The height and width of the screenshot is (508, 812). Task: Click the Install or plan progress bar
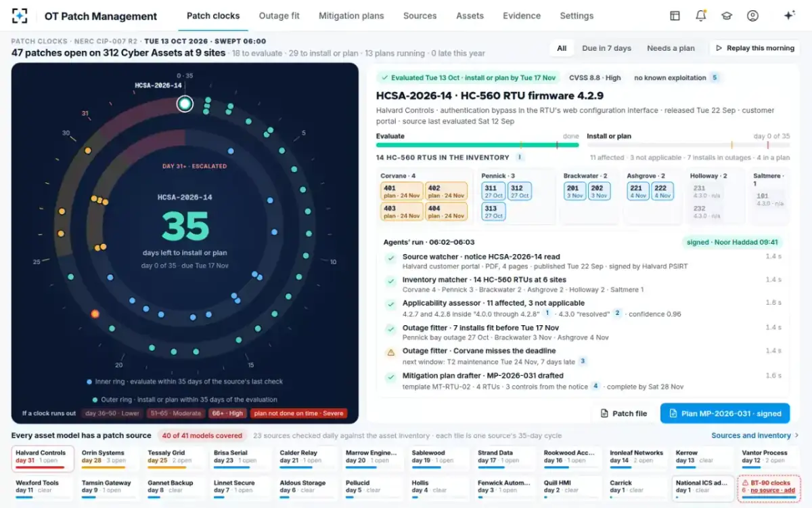(688, 145)
